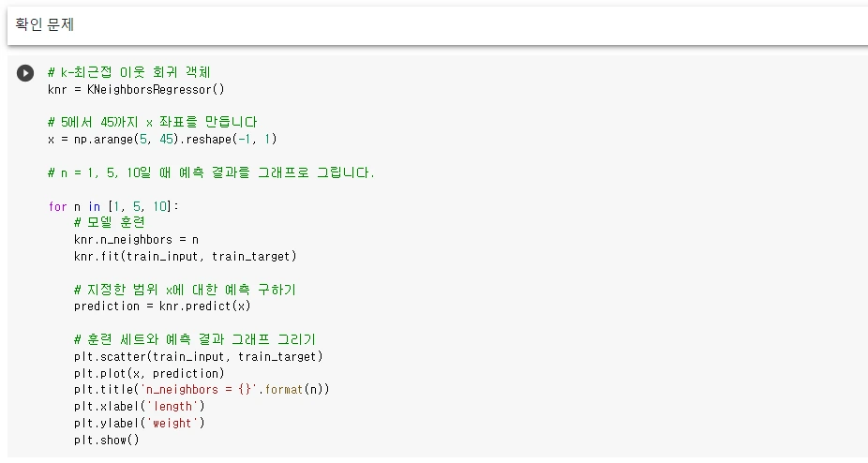Viewport: 868px width, 463px height.
Task: Place cursor on knr.n_neighbors = n line
Action: 136,240
